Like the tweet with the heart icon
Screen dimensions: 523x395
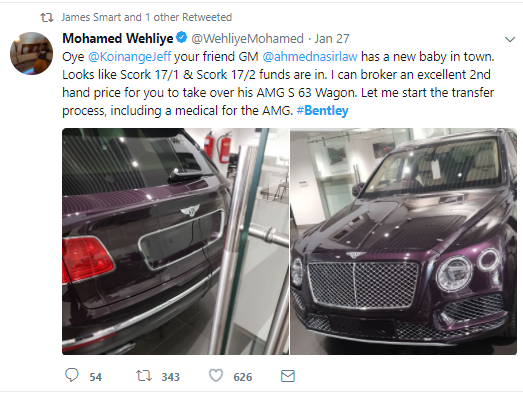click(x=216, y=376)
